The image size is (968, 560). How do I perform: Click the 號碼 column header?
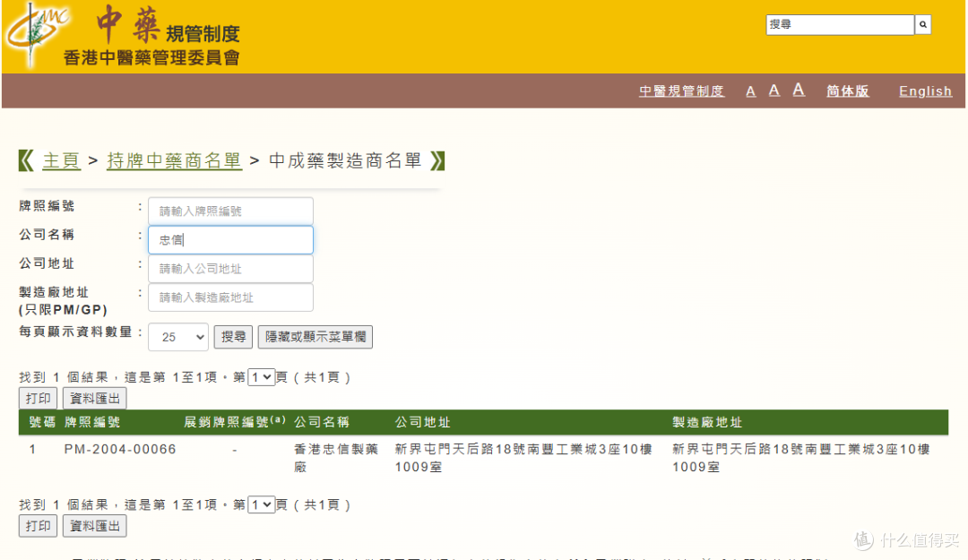pos(42,422)
